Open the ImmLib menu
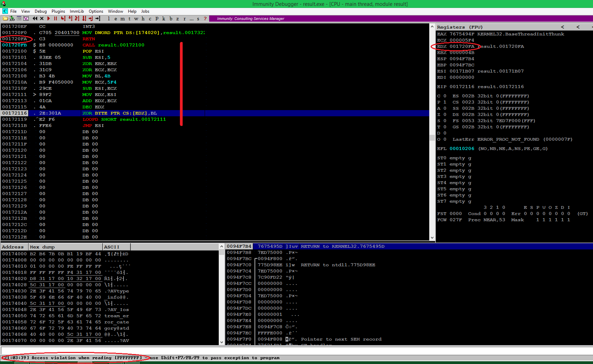The image size is (593, 364). tap(77, 11)
